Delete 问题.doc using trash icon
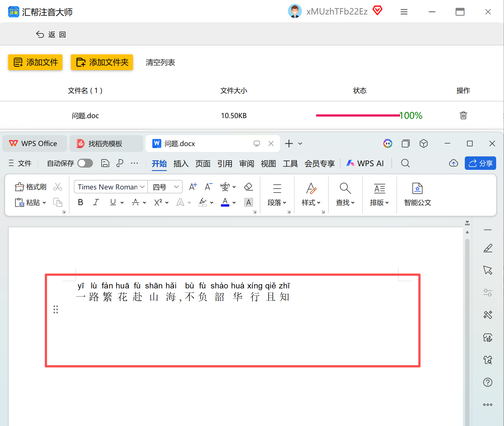Viewport: 504px width, 426px height. 463,115
